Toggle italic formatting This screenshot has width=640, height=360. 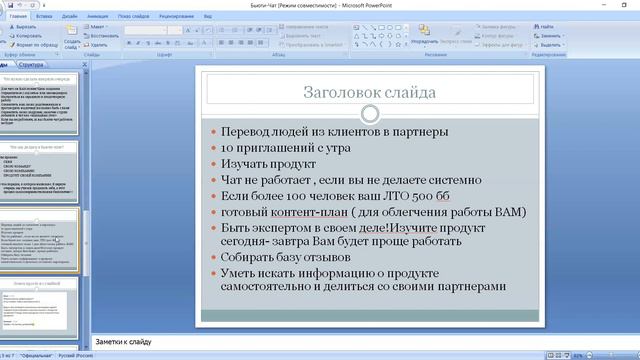click(x=138, y=43)
